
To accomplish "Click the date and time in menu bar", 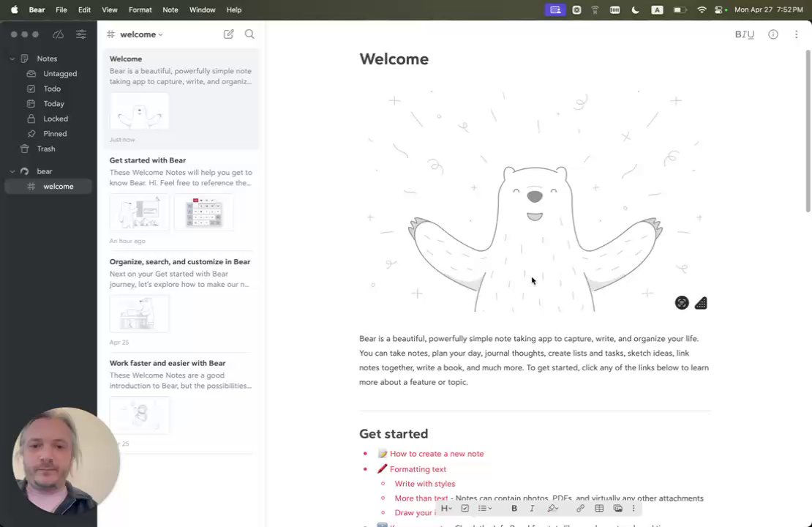I will 769,10.
